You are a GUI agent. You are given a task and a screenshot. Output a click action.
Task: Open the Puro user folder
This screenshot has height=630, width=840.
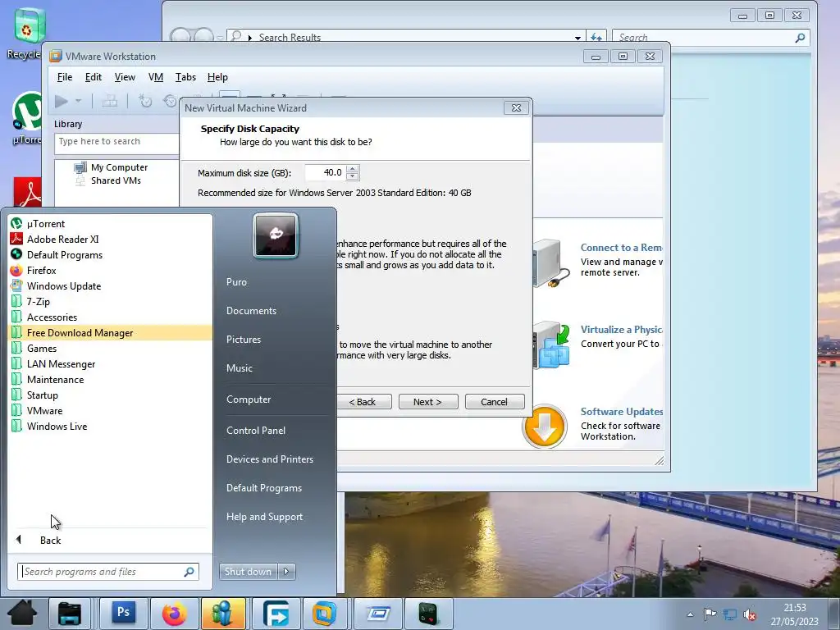click(236, 282)
